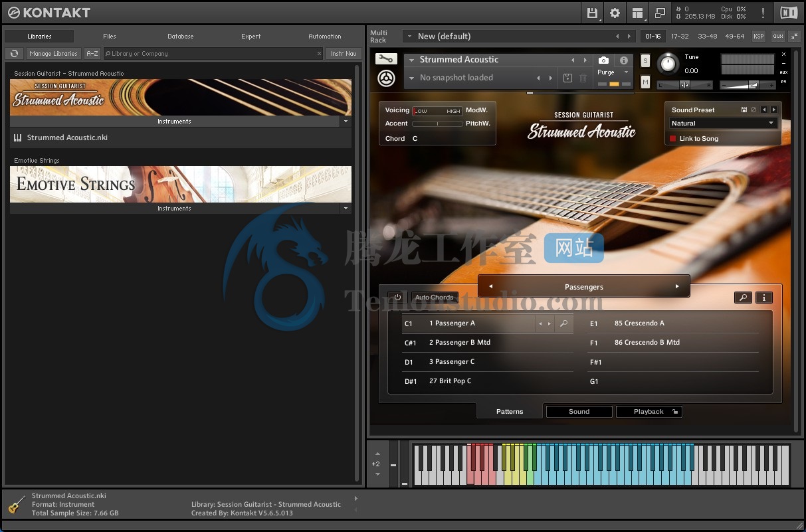The width and height of the screenshot is (806, 532).
Task: Toggle the PV button on instrument header
Action: click(783, 82)
